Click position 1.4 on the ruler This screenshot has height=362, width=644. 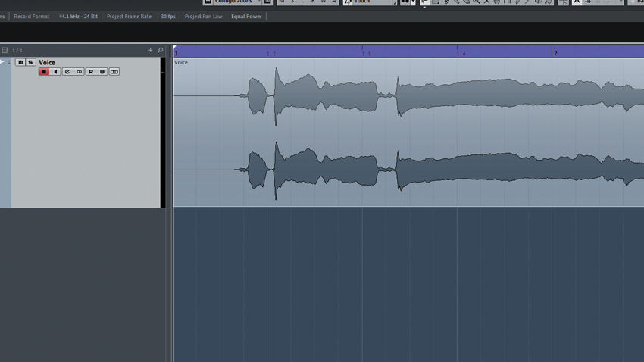tap(461, 53)
